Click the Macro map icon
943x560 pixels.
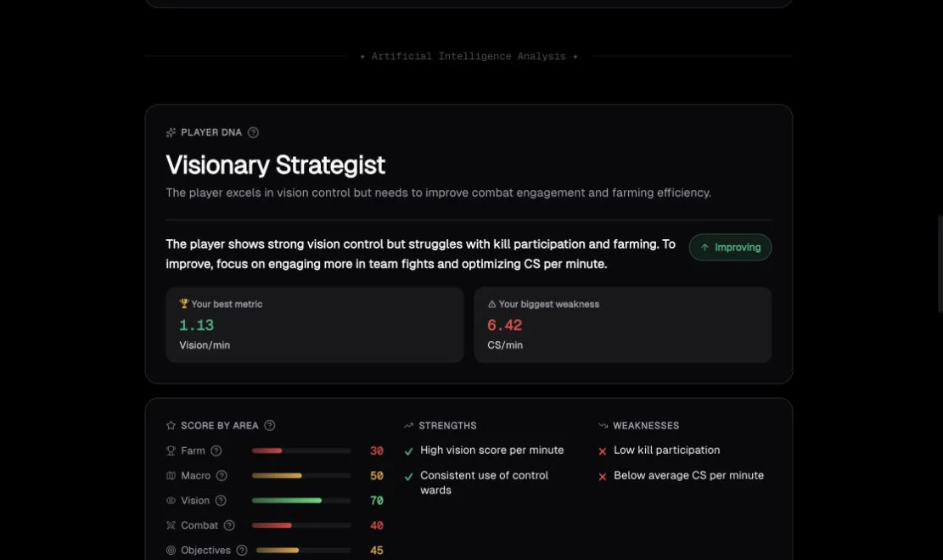point(171,475)
